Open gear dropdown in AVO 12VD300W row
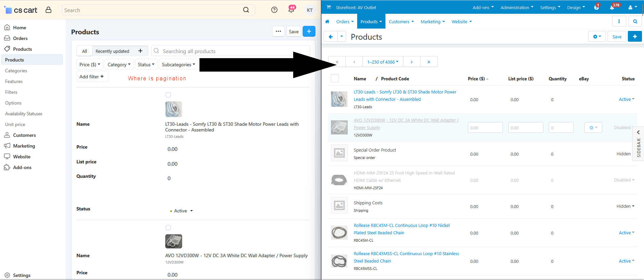This screenshot has height=280, width=644. 593,127
